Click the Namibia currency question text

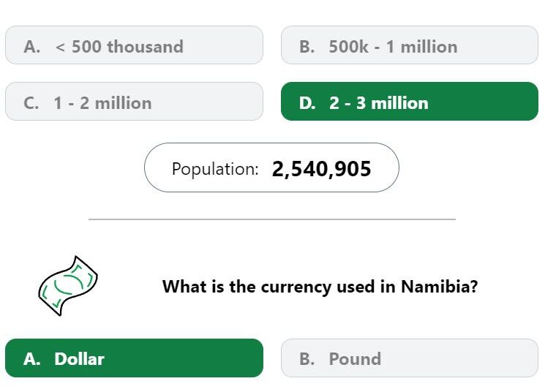click(x=320, y=287)
